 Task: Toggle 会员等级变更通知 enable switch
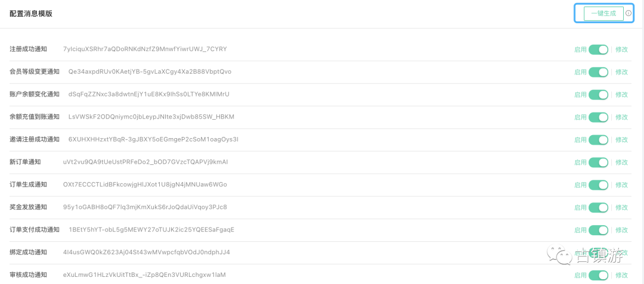tap(599, 71)
